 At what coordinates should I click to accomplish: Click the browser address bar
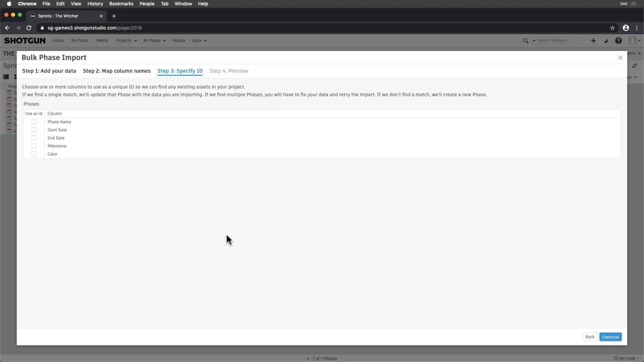[x=322, y=28]
